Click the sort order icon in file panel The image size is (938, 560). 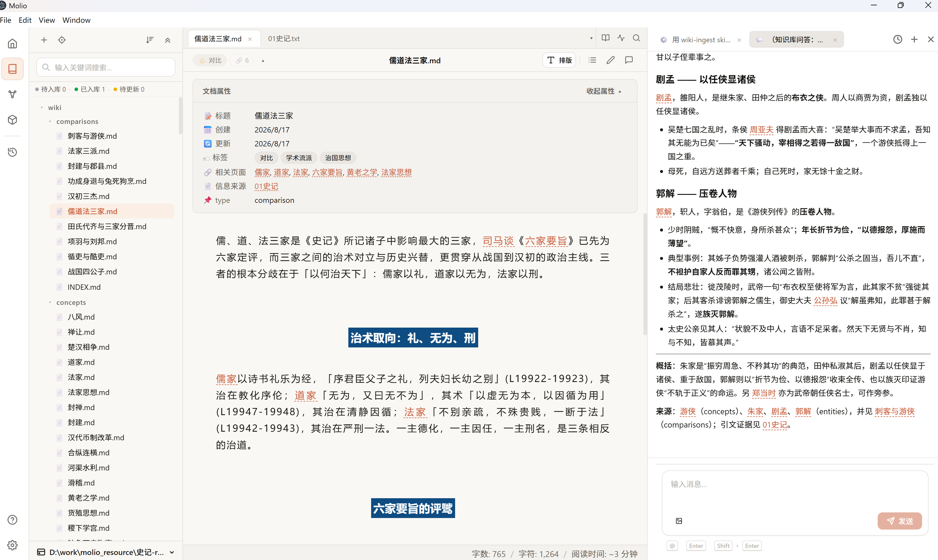tap(150, 40)
